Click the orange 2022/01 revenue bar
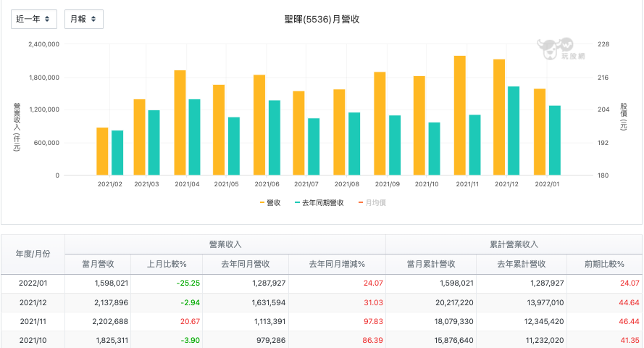Viewport: 644px width, 348px height. [x=540, y=132]
